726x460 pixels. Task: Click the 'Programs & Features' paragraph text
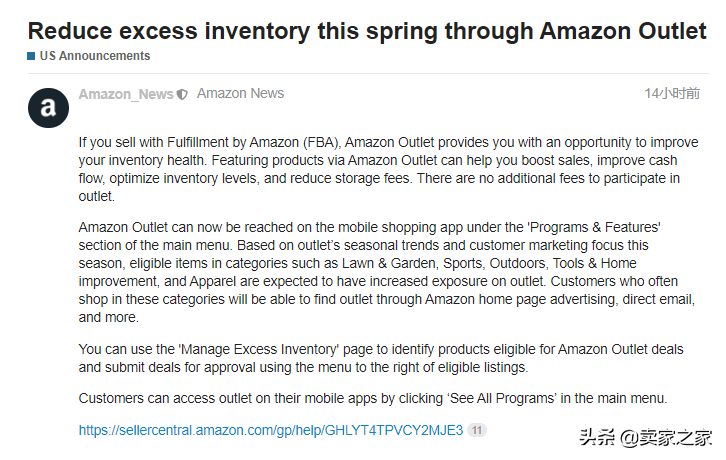tap(387, 272)
